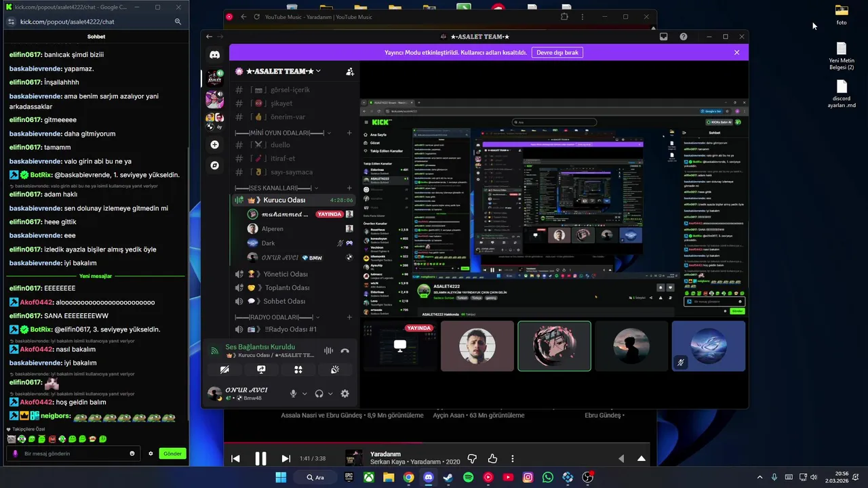Open YouTube Music extensions puzzle icon
Viewport: 868px width, 488px height.
564,17
